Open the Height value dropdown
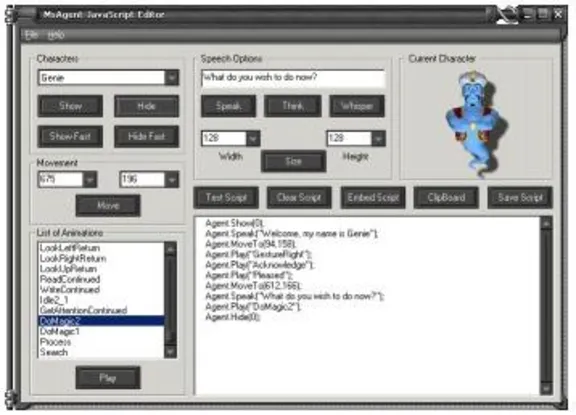This screenshot has width=576, height=415. pos(378,138)
